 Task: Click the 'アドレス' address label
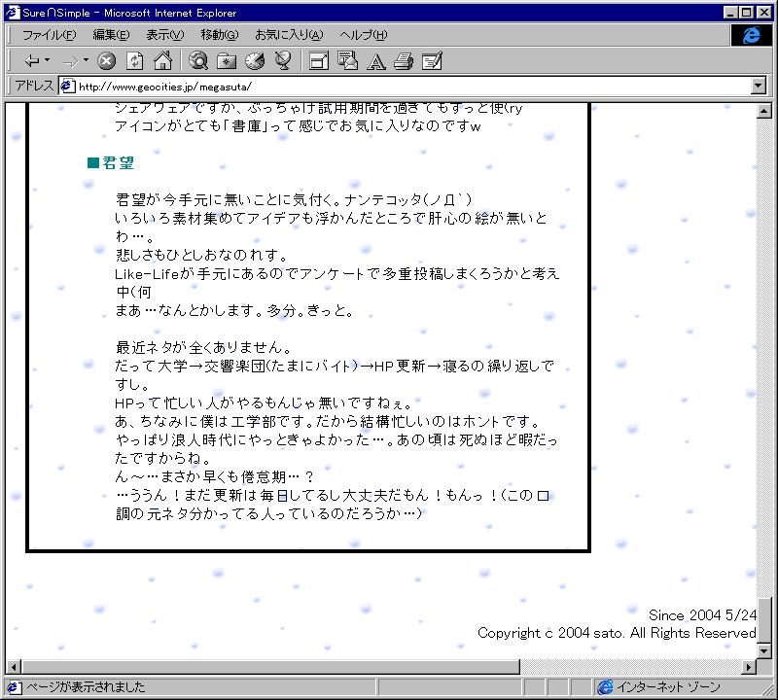coord(34,86)
